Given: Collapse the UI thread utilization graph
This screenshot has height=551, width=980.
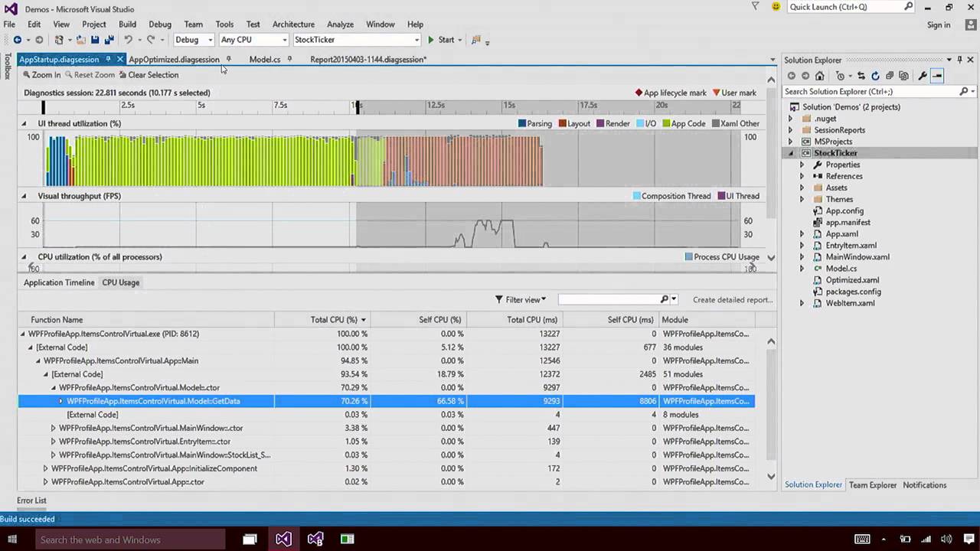Looking at the screenshot, I should coord(23,123).
